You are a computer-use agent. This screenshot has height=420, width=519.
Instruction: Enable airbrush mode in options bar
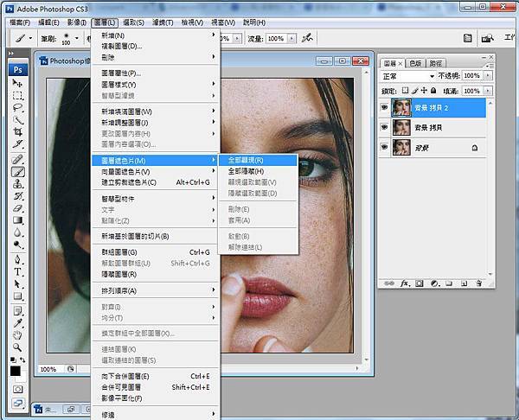(x=307, y=38)
